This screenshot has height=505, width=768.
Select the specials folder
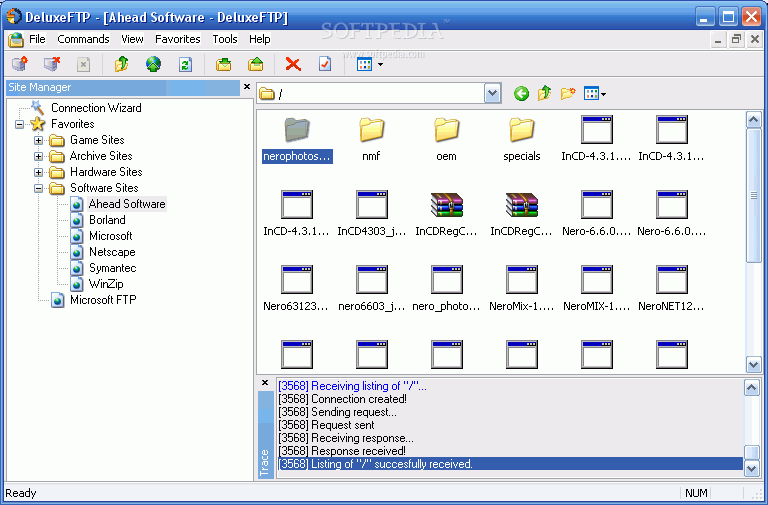[522, 139]
